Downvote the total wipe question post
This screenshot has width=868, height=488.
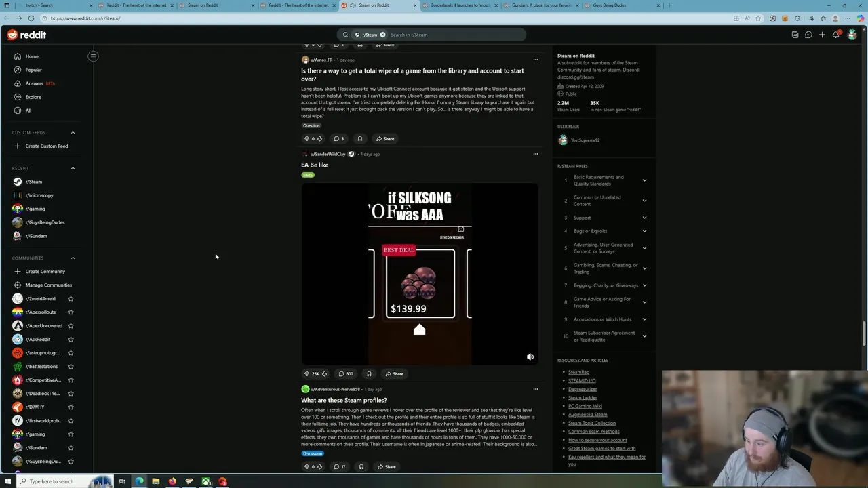coord(319,138)
